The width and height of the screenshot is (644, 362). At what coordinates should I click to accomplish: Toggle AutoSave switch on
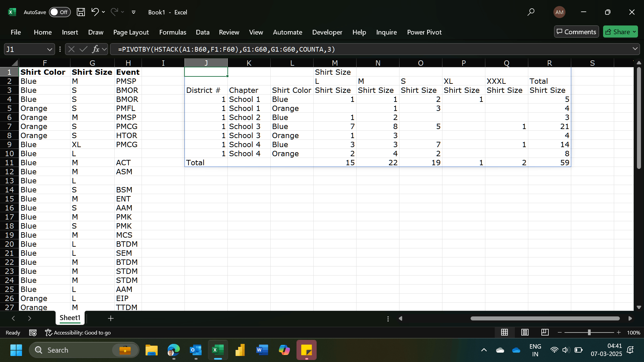point(60,12)
